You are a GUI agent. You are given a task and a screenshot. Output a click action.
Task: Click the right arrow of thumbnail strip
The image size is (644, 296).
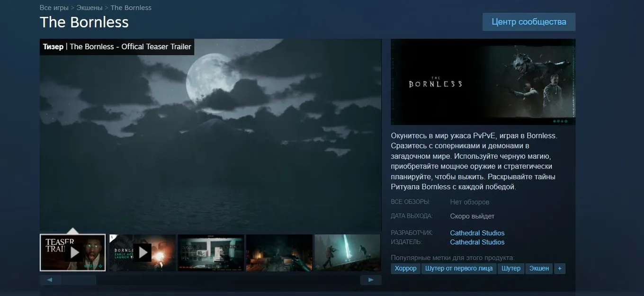point(371,280)
